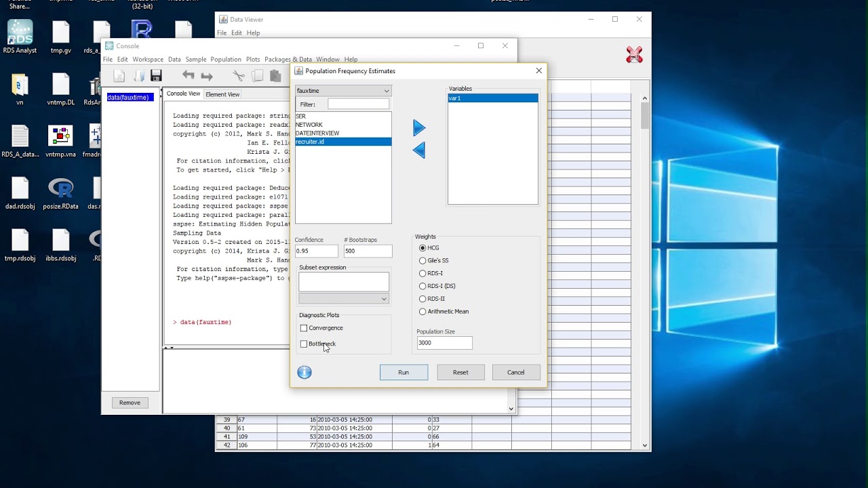The width and height of the screenshot is (868, 488).
Task: Switch to the Element View tab
Action: (x=222, y=94)
